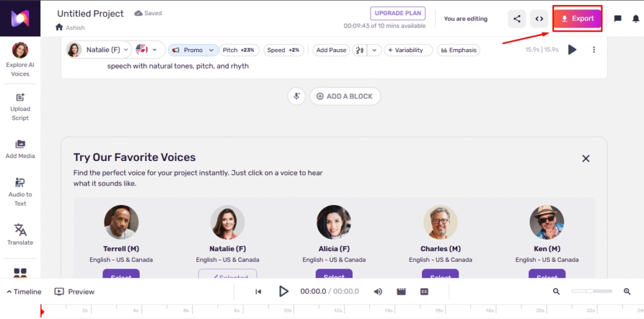Toggle the Variability option

(408, 50)
